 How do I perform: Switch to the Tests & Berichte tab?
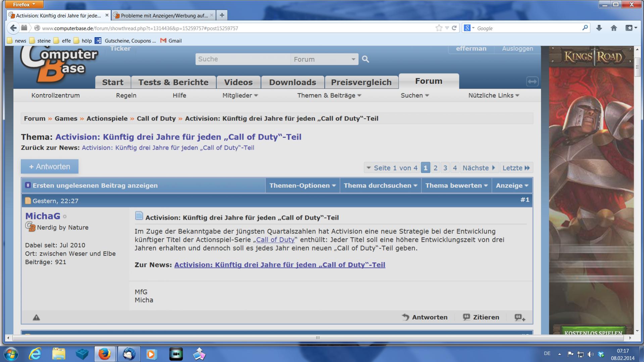coord(173,82)
